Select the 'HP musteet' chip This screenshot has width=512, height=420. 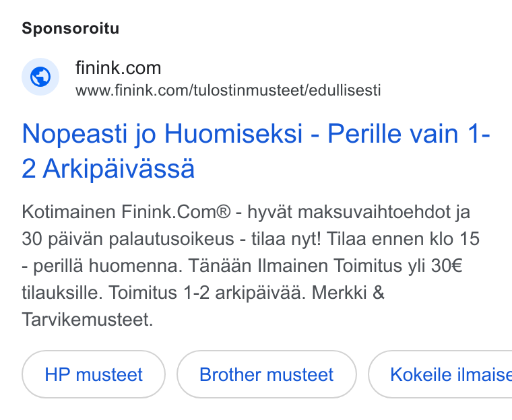click(94, 374)
